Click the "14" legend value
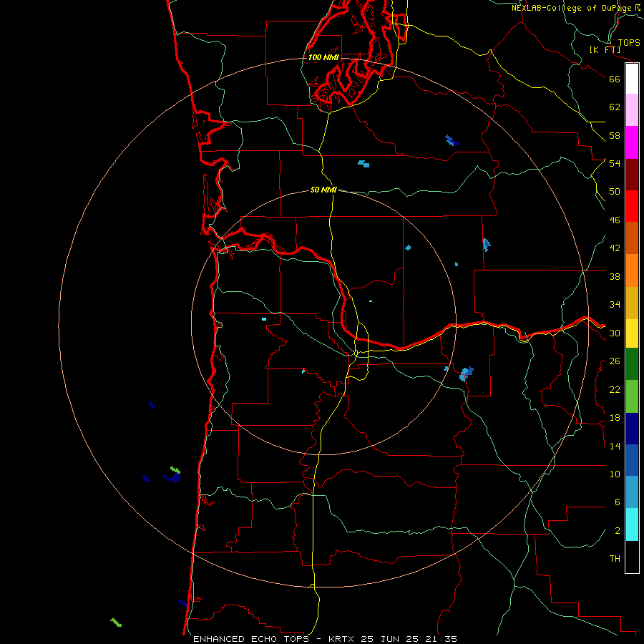644x644 pixels. pyautogui.click(x=615, y=446)
